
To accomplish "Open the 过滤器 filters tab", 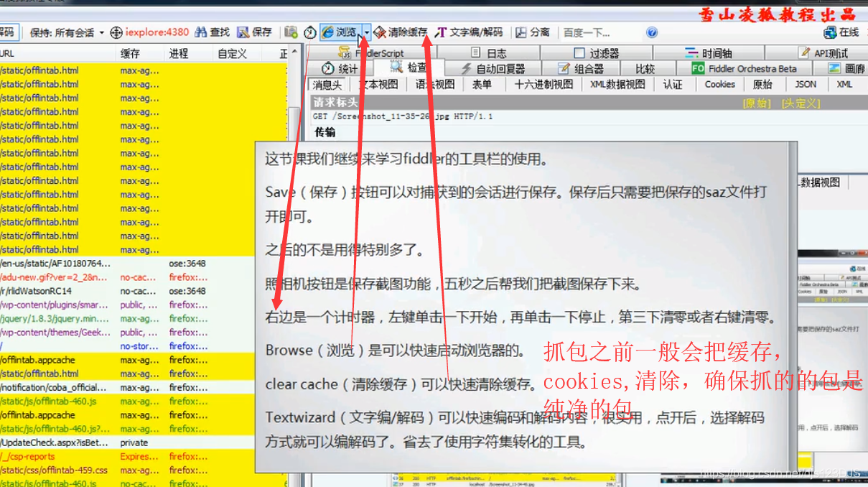I will [597, 53].
